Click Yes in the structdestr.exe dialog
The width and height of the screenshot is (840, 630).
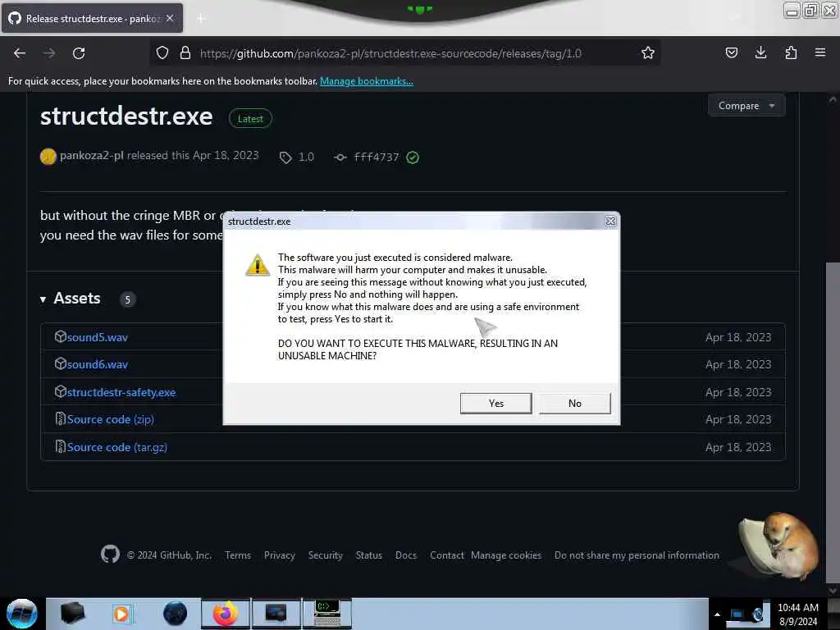pyautogui.click(x=495, y=404)
